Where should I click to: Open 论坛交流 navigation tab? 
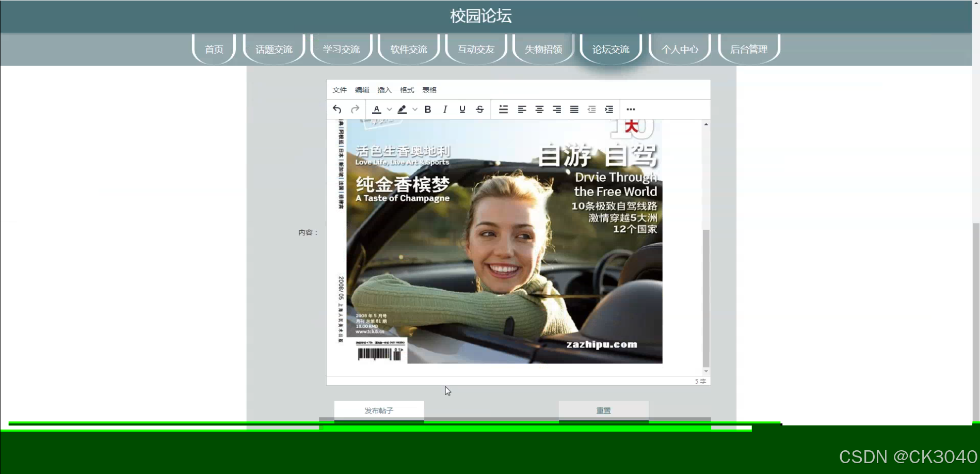(x=611, y=49)
